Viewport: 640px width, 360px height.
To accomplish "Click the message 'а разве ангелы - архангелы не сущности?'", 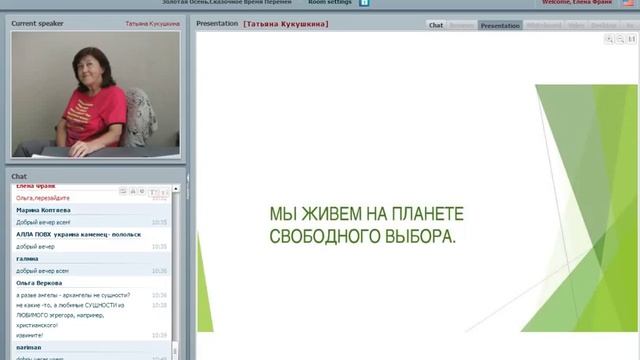I will pos(73,295).
